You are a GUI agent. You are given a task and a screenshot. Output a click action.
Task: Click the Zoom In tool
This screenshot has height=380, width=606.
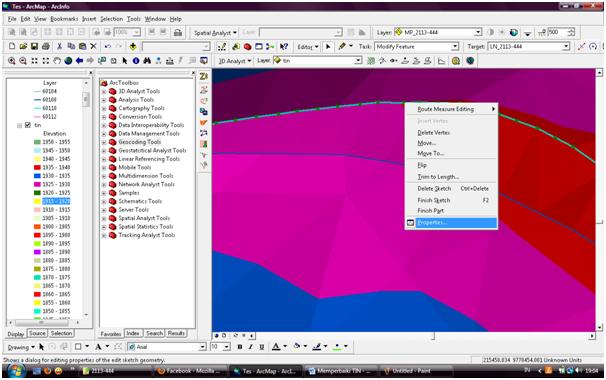12,61
